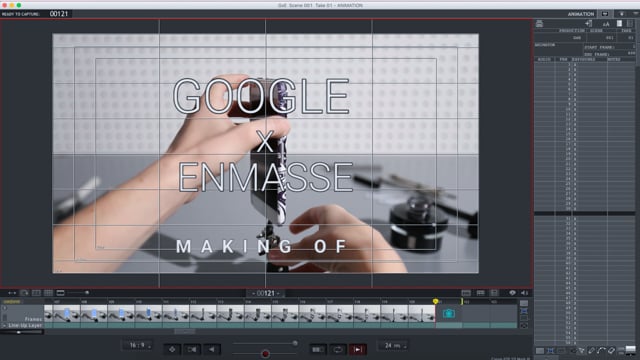This screenshot has width=640, height=360.
Task: Select the eraser tool
Action: click(611, 351)
